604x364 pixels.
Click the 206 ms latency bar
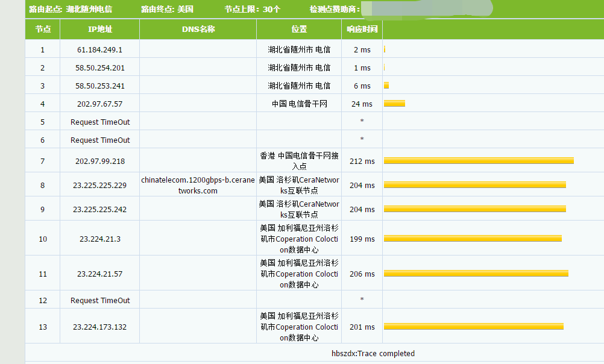476,274
